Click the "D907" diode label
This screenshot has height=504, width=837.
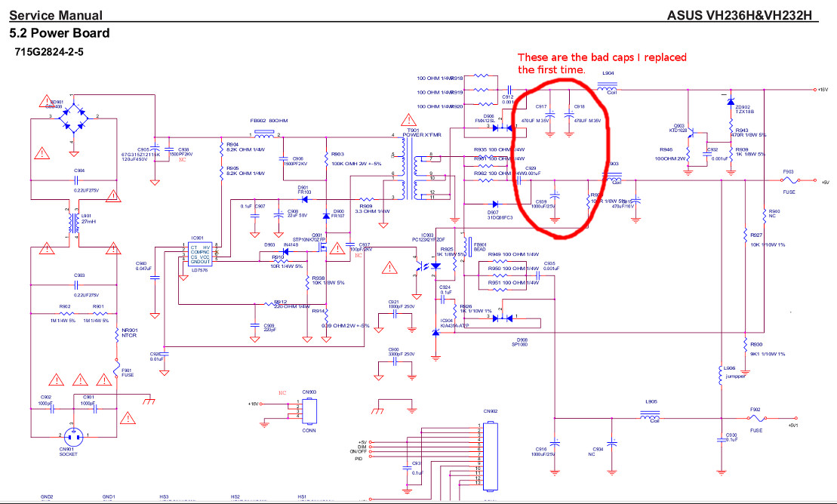pos(493,213)
